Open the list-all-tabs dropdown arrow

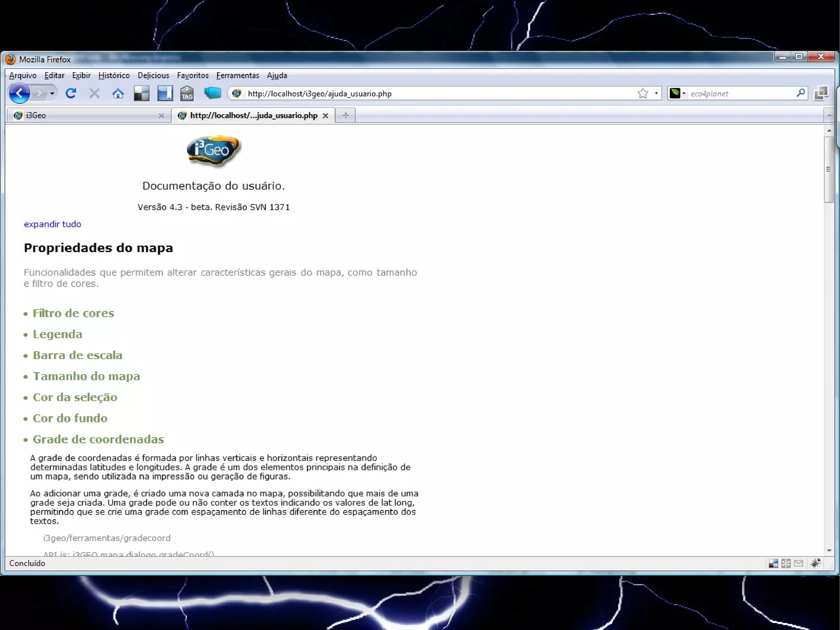tap(829, 116)
